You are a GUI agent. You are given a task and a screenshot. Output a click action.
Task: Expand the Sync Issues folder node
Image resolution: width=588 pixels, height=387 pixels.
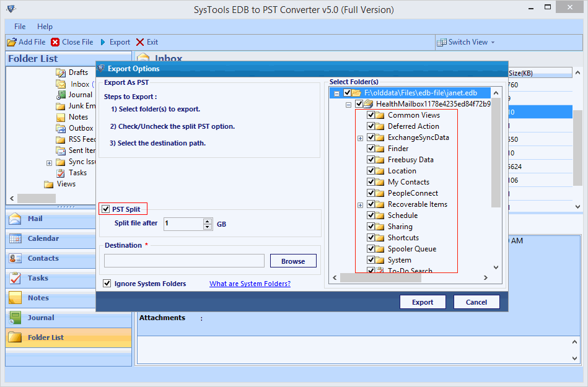(49, 163)
